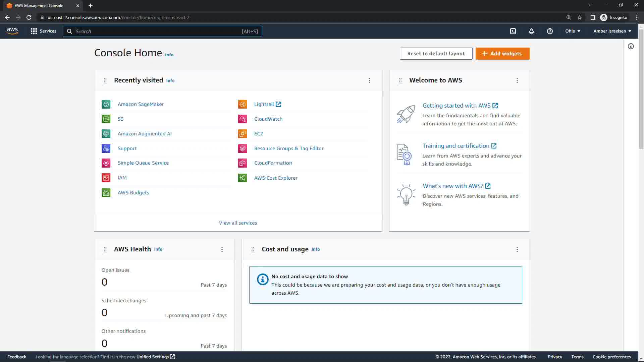Expand the Ohio region dropdown

[x=573, y=31]
